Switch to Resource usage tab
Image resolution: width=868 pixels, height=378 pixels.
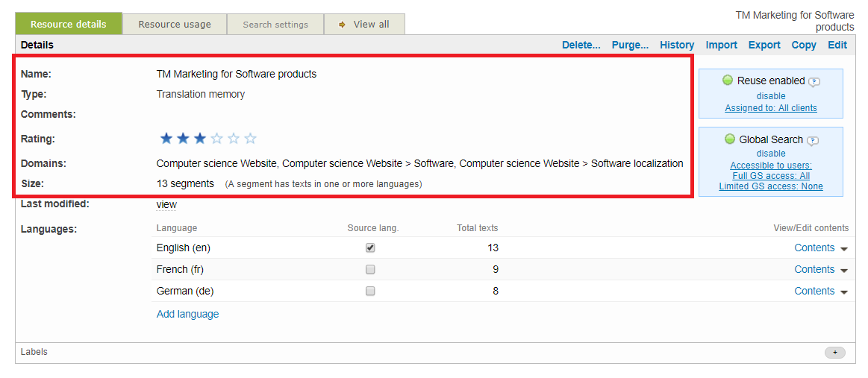pyautogui.click(x=175, y=25)
